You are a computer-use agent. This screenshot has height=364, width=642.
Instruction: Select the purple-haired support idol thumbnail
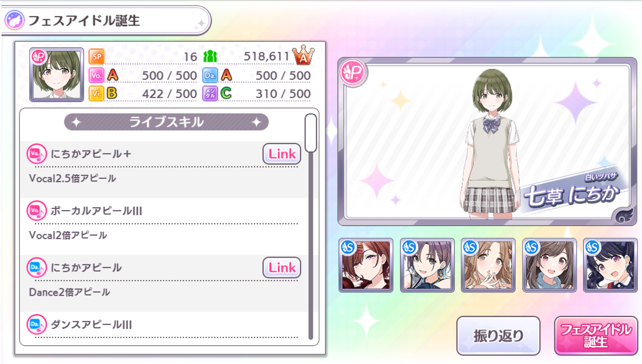[x=427, y=265]
